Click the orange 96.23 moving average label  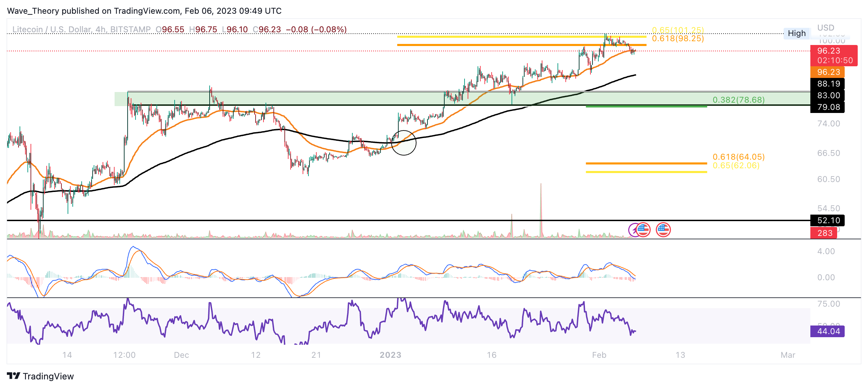tap(827, 72)
